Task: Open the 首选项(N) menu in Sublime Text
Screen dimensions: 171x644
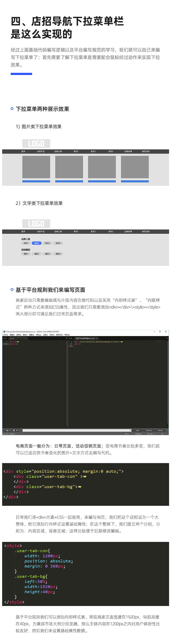Action: click(x=59, y=335)
